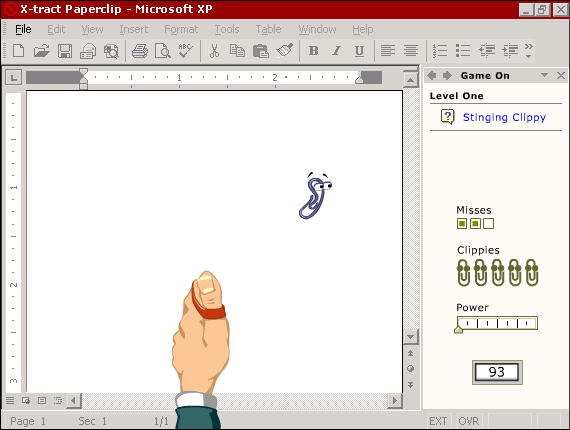
Task: Click the Cut scissors icon
Action: pos(214,51)
